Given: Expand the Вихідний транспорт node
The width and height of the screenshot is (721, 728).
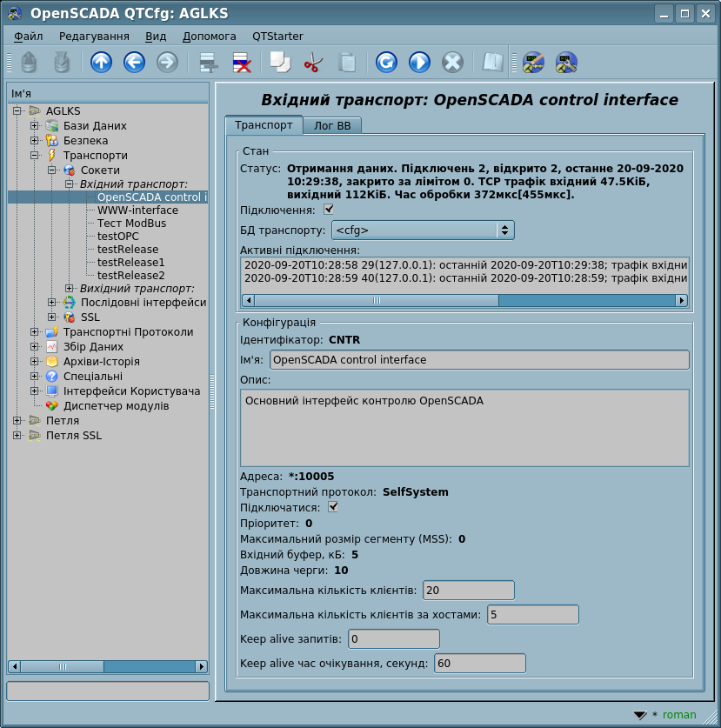Looking at the screenshot, I should point(70,289).
